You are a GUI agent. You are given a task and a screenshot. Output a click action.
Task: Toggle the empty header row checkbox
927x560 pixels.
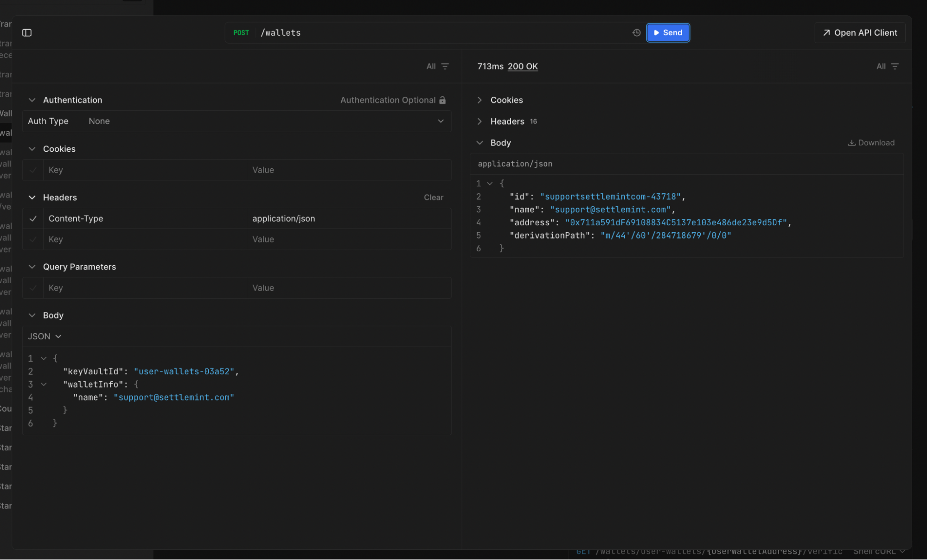pyautogui.click(x=33, y=239)
